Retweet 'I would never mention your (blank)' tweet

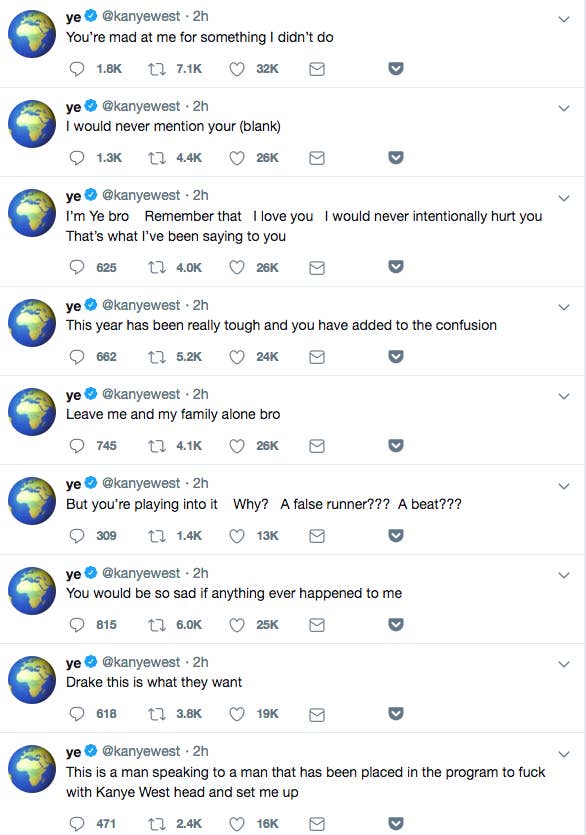tap(157, 158)
